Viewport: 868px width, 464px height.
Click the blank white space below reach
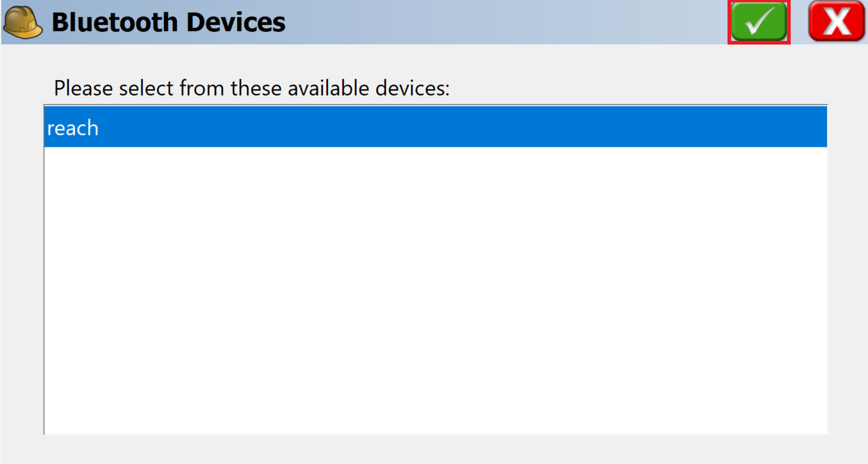435,291
